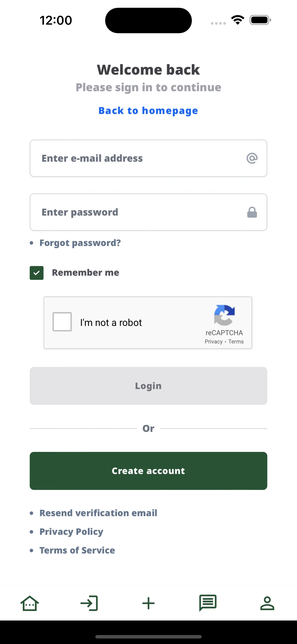Focus the Enter e-mail address field
The image size is (297, 644).
(148, 158)
